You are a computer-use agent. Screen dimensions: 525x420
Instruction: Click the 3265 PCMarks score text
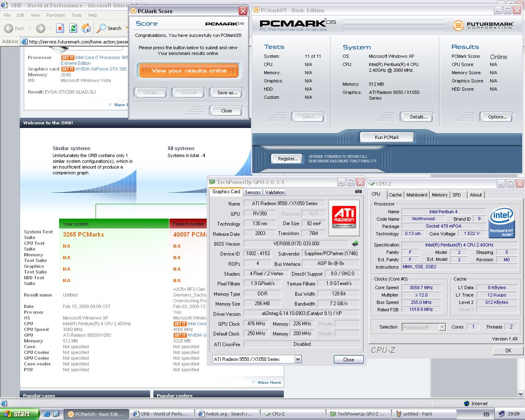tap(83, 235)
